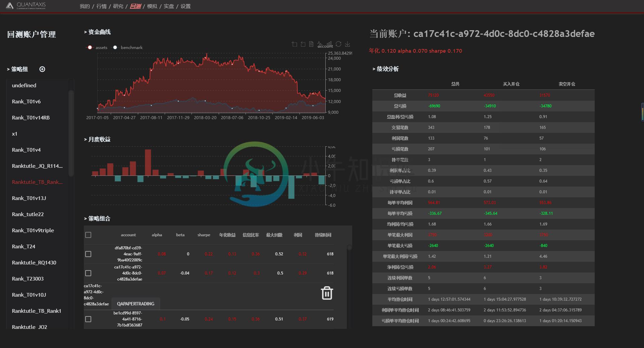Click the 2018-03-20 x-axis date label
Image resolution: width=644 pixels, height=348 pixels.
[x=205, y=118]
